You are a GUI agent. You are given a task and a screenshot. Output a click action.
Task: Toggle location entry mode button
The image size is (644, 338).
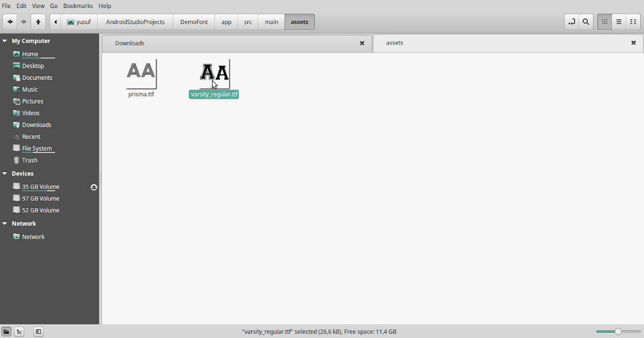(572, 22)
